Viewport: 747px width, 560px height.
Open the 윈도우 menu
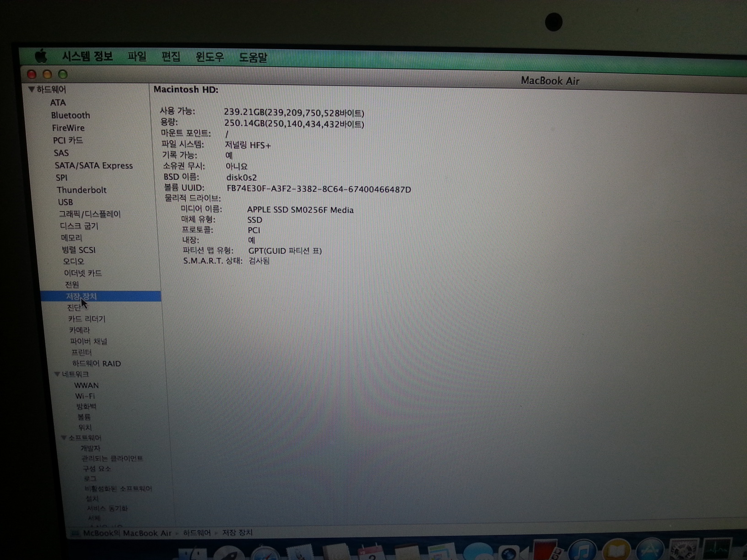(x=210, y=57)
